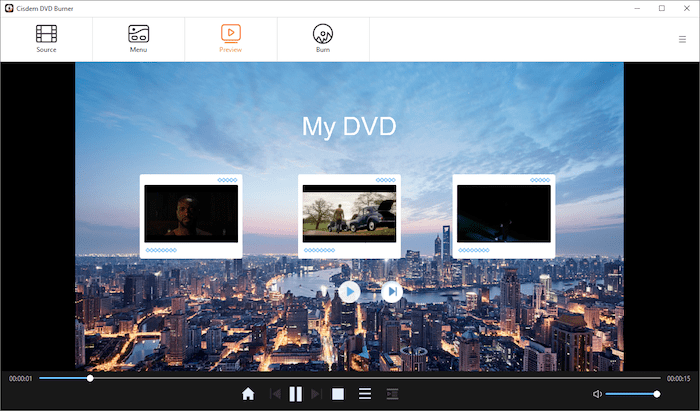Select the third dark video thumbnail
700x411 pixels.
pyautogui.click(x=504, y=214)
